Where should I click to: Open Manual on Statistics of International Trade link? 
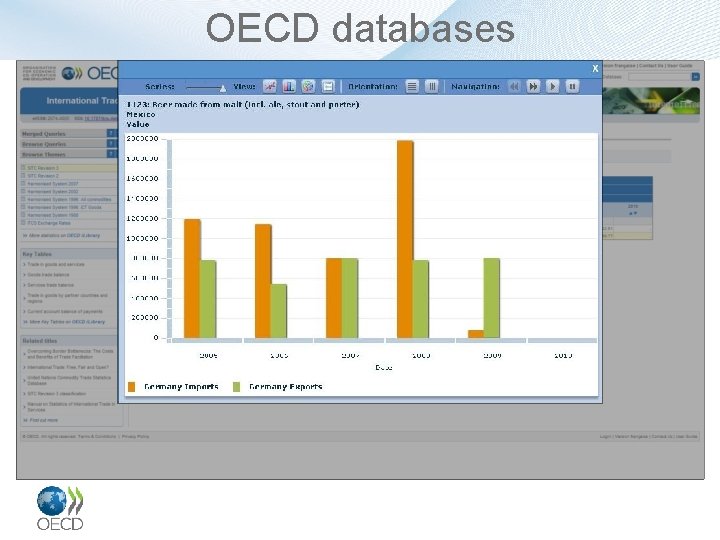[x=71, y=406]
